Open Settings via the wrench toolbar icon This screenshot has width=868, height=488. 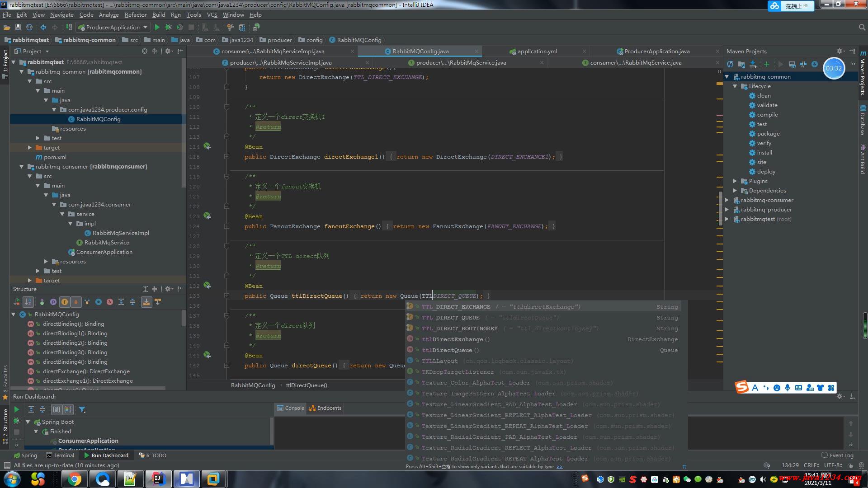pyautogui.click(x=231, y=27)
